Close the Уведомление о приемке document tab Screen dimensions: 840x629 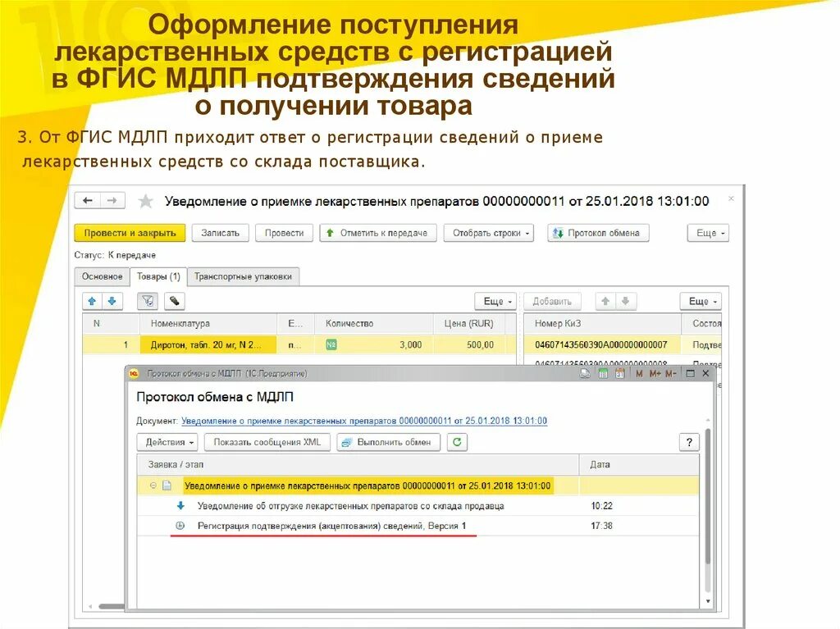click(731, 198)
